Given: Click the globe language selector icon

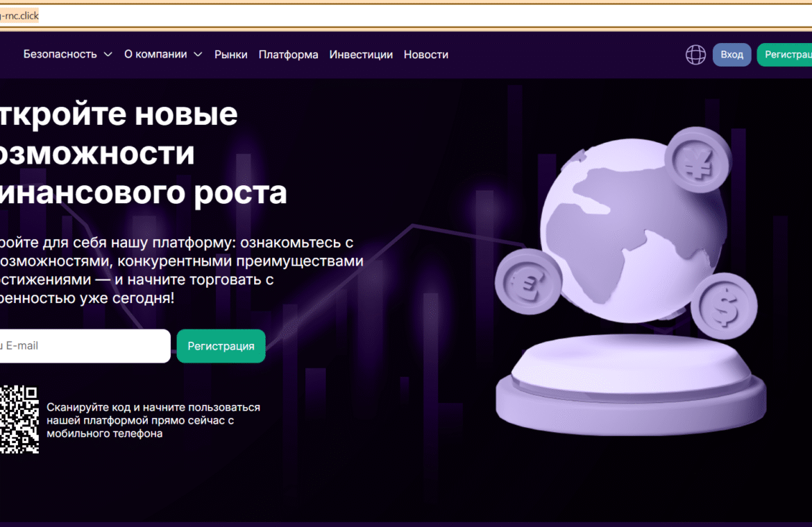Looking at the screenshot, I should click(x=695, y=55).
